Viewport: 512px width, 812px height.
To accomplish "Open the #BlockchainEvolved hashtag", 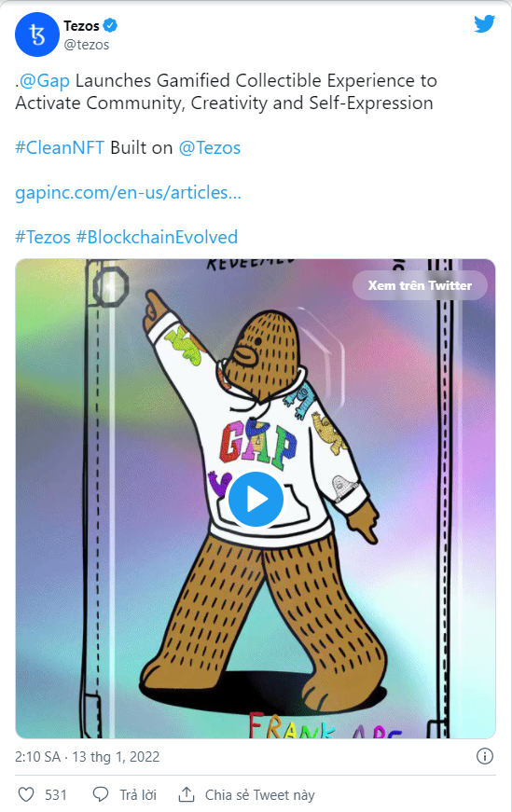I will pos(157,237).
